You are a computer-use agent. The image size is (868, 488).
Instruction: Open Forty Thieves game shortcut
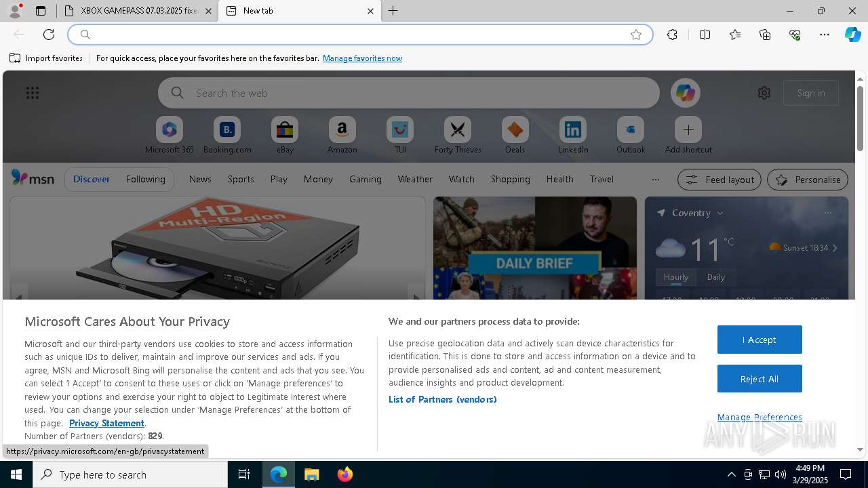tap(458, 136)
